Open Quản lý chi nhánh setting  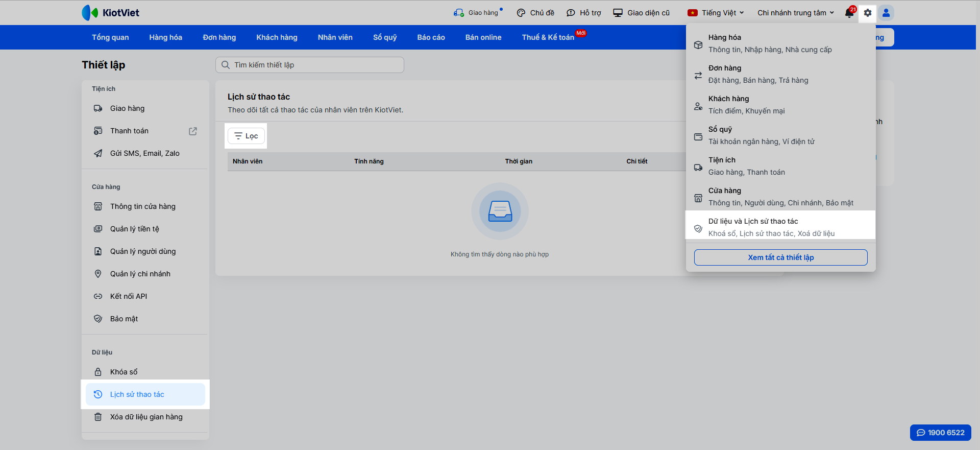[145, 274]
